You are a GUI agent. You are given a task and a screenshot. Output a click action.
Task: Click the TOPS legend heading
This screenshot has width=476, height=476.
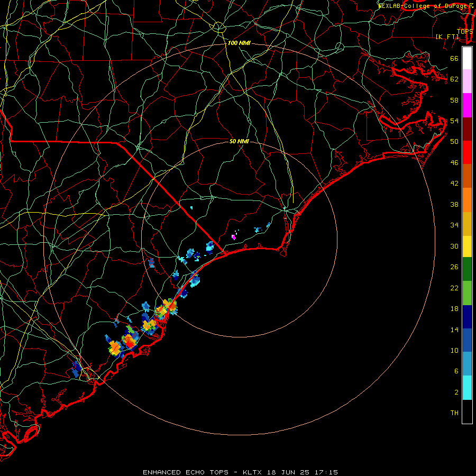click(x=465, y=31)
